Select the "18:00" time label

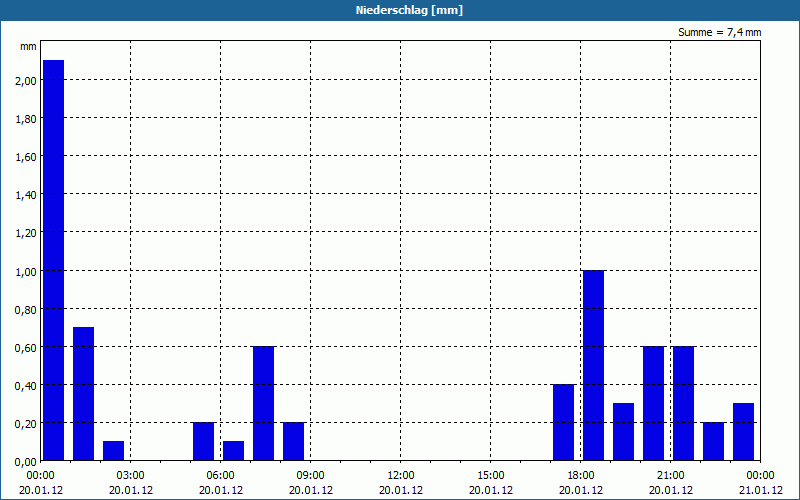tap(581, 476)
